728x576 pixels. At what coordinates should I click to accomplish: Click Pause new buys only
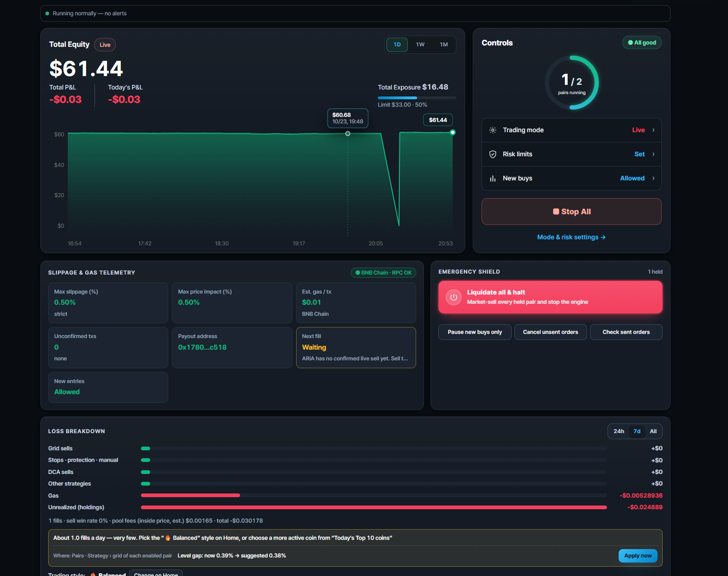click(475, 332)
